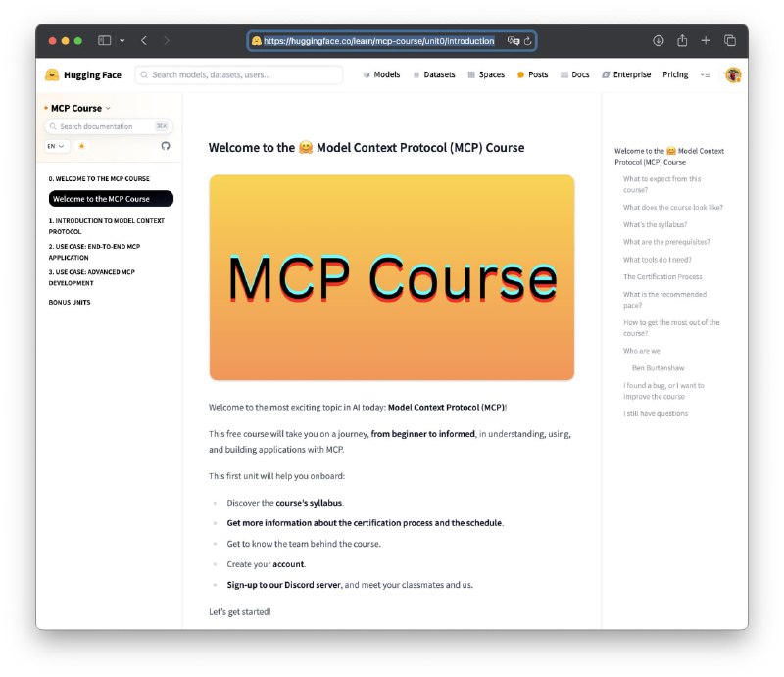The width and height of the screenshot is (784, 677).
Task: Expand 2. Use Case: End-to-End MCP Application
Action: click(94, 252)
